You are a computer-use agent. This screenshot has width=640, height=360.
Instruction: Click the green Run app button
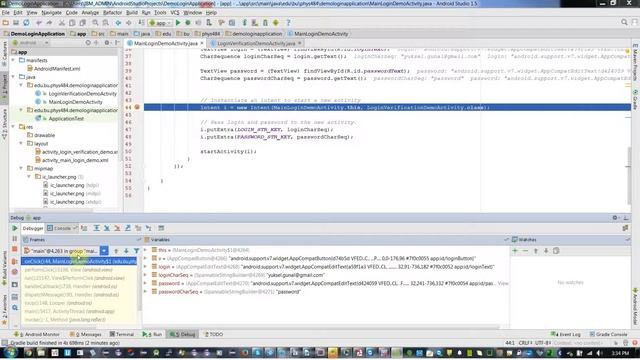coord(178,23)
